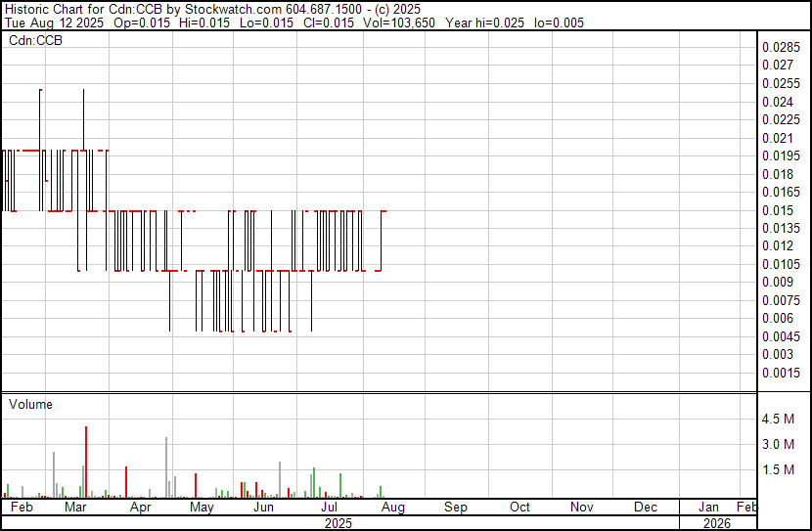Click the 0.012 price axis label

pos(778,245)
